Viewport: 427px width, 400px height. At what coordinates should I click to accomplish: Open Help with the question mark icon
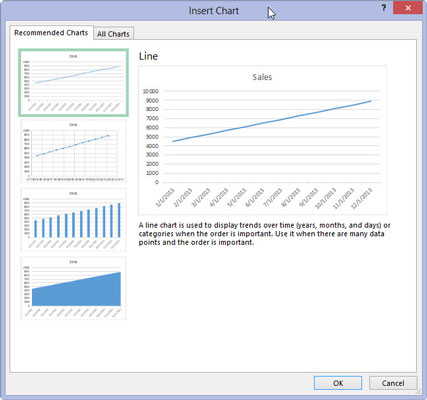(384, 8)
